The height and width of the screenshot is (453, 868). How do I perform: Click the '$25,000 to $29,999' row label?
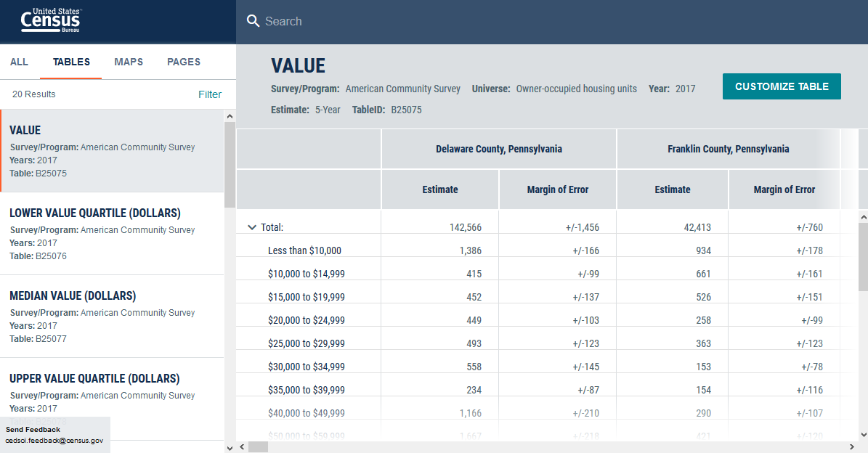point(306,343)
